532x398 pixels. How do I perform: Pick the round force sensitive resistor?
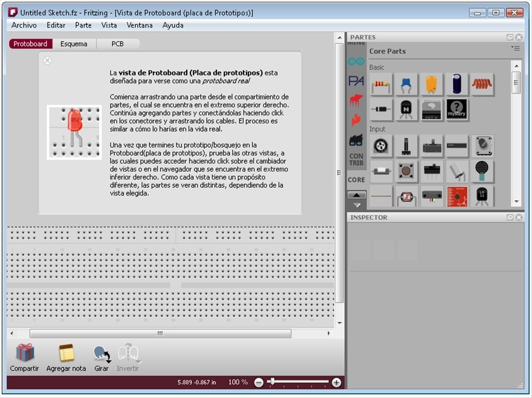(x=482, y=171)
